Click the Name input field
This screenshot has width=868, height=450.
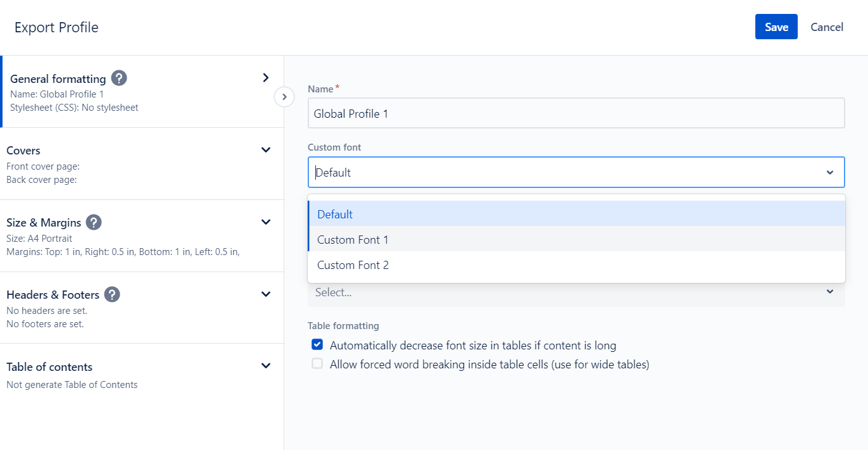point(576,113)
